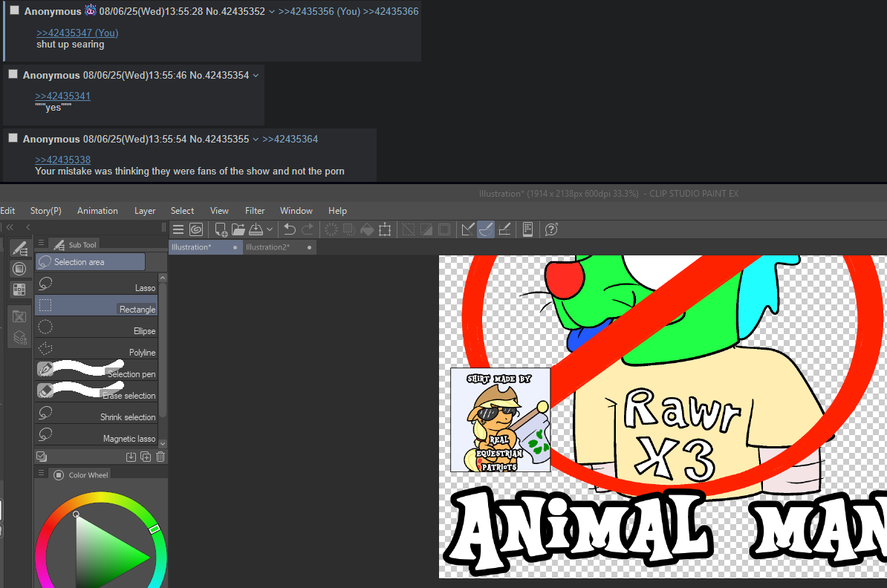The width and height of the screenshot is (887, 588).
Task: Create a new canvas with New icon
Action: (x=221, y=229)
